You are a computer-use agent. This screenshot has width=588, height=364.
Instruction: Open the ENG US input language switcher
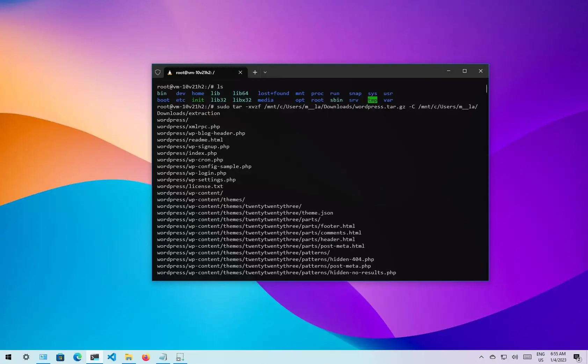541,357
